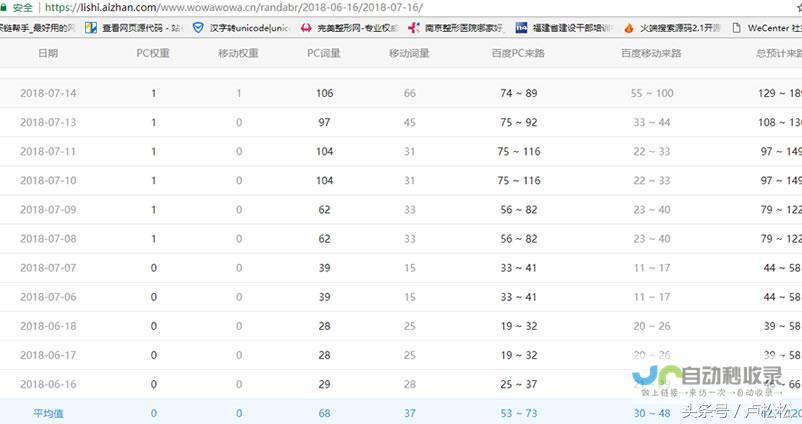This screenshot has width=802, height=424.
Task: Select the date cell 2018-07-11
Action: pyautogui.click(x=48, y=151)
